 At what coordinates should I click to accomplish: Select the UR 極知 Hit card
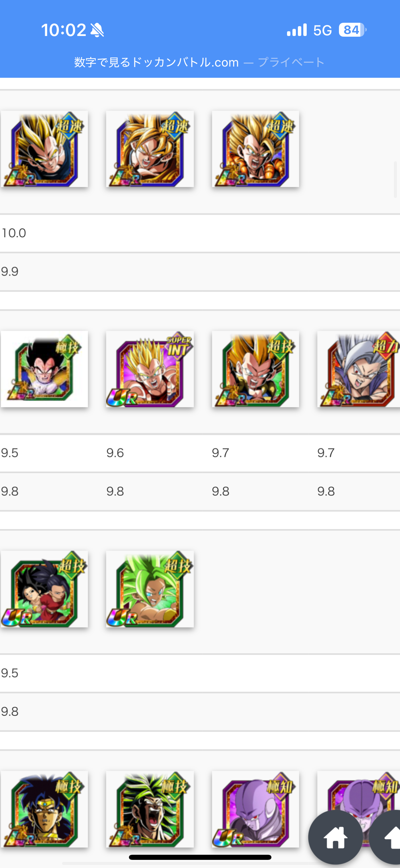tap(255, 809)
